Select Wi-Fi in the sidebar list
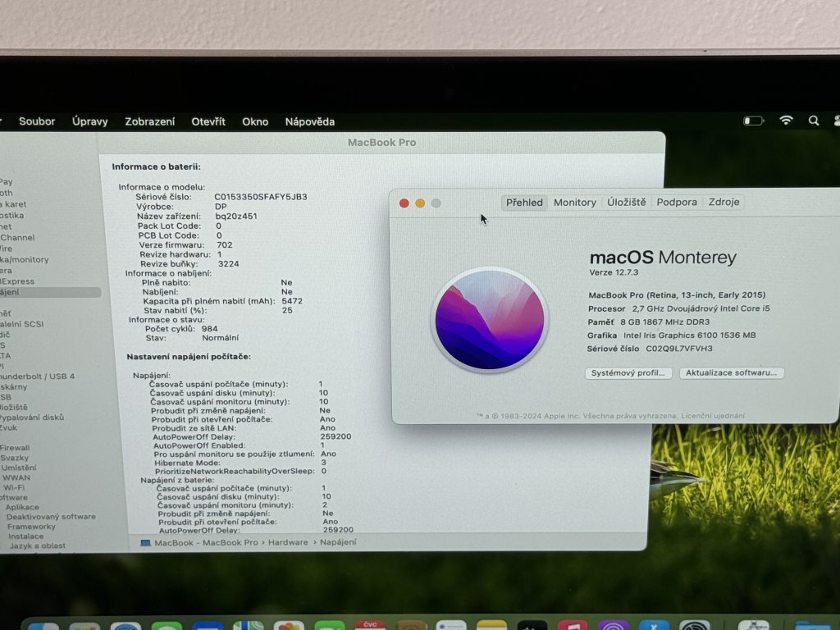 [14, 487]
